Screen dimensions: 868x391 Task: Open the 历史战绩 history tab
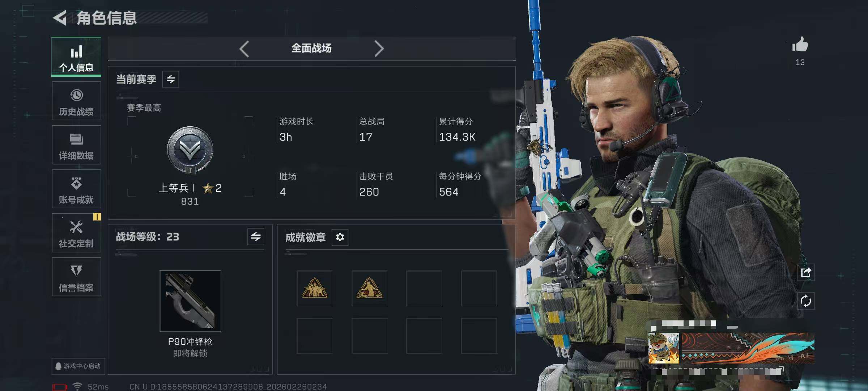click(x=76, y=101)
